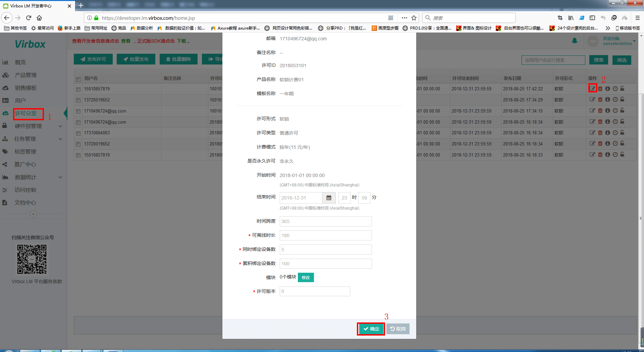Bookmark this page with the star icon

coord(414,18)
